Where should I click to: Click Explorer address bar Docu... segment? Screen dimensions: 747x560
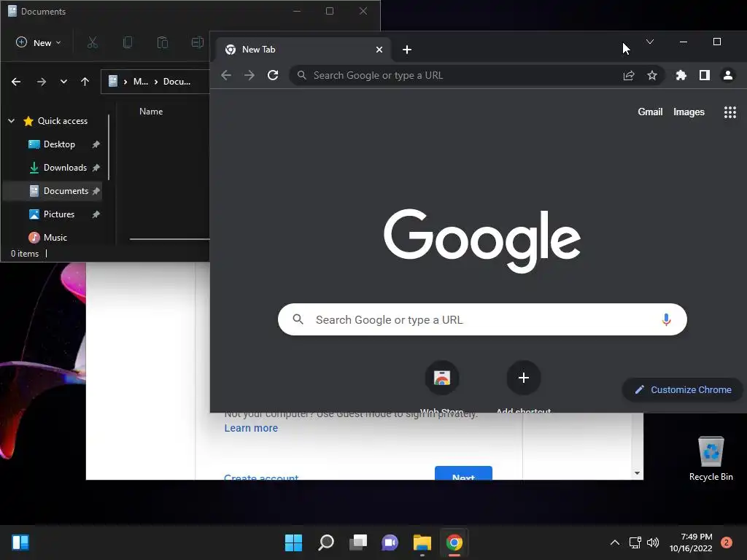point(177,82)
